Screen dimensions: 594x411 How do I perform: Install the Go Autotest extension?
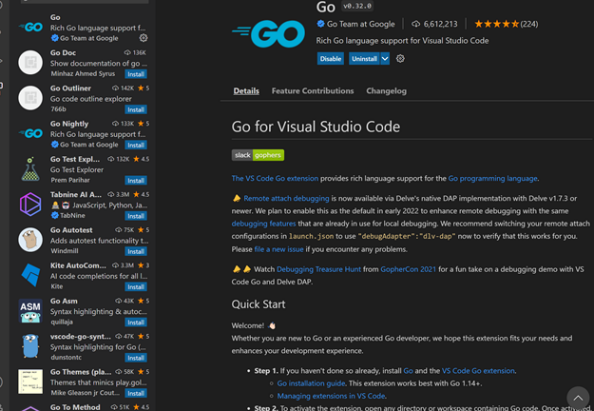pos(136,252)
